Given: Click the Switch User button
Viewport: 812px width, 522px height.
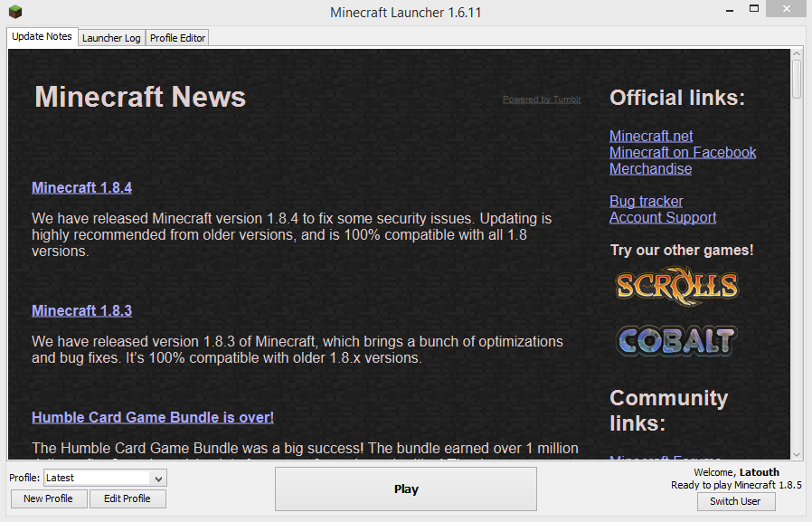Looking at the screenshot, I should coord(736,501).
